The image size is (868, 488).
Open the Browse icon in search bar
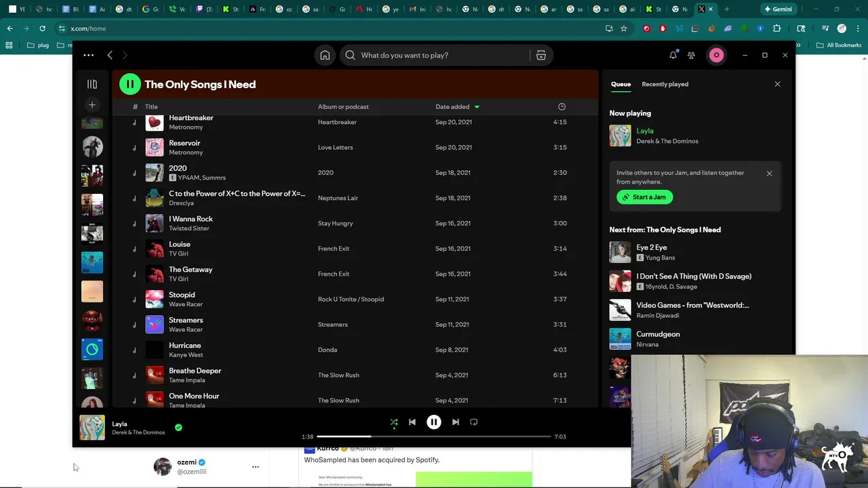click(x=540, y=55)
